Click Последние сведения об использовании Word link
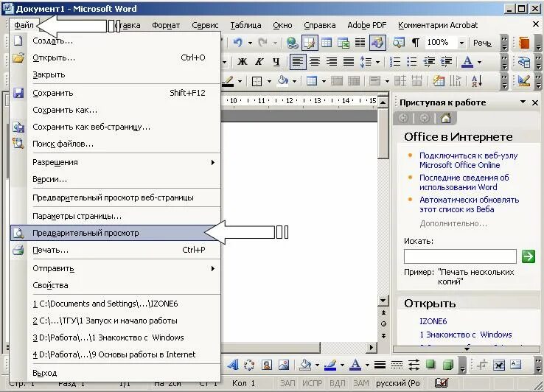This screenshot has height=392, width=544. click(464, 183)
